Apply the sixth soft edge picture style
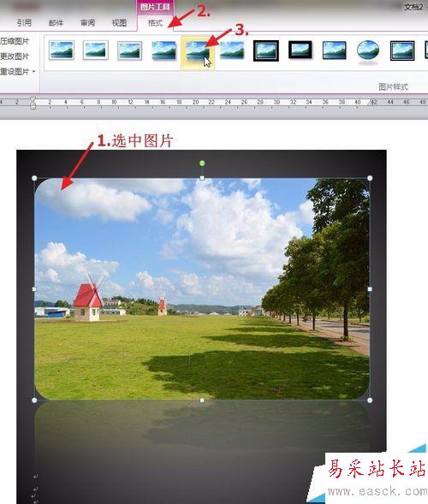Viewport: 428px width, 504px height. coord(232,50)
